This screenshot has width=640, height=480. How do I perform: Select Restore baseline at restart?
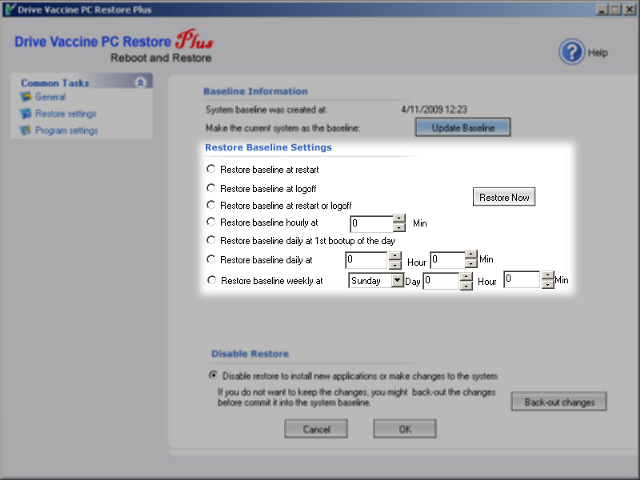[211, 169]
